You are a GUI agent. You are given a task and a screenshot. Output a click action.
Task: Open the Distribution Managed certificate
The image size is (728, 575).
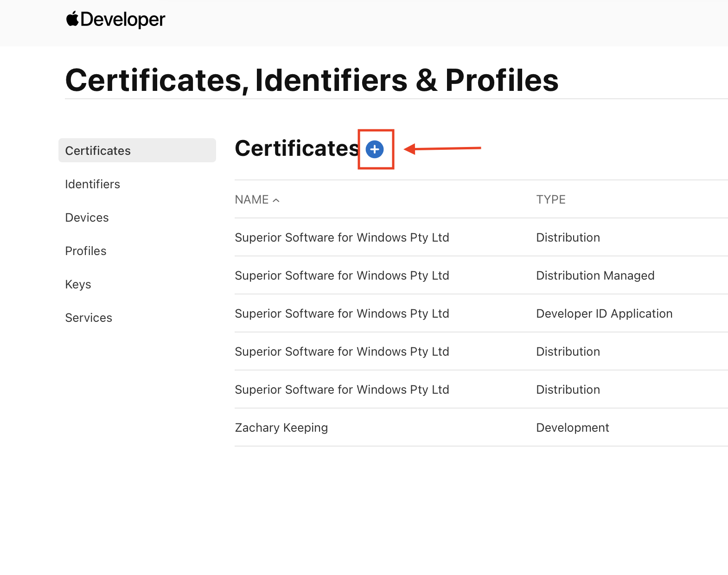[x=342, y=275]
